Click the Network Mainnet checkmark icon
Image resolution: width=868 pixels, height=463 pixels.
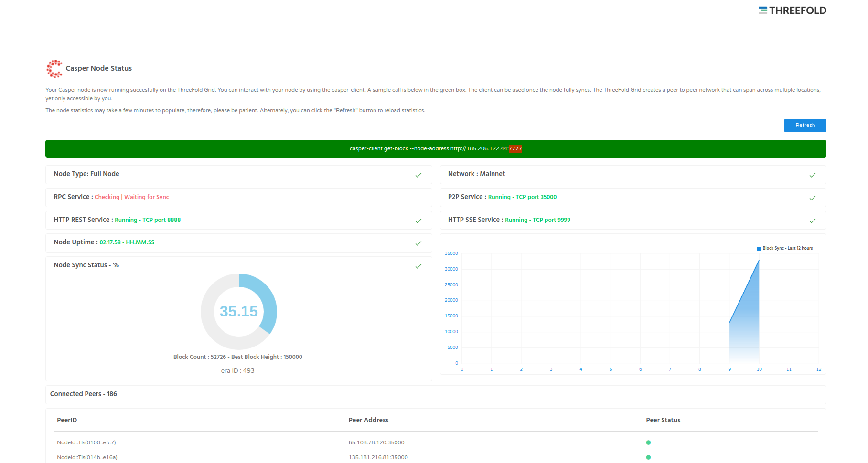coord(812,175)
